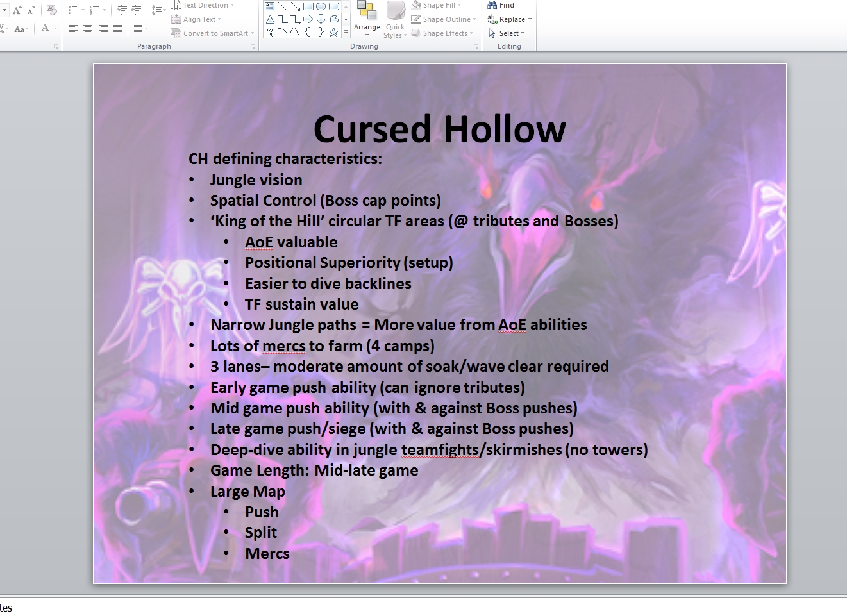
Task: Decrease the list indent level
Action: point(122,10)
